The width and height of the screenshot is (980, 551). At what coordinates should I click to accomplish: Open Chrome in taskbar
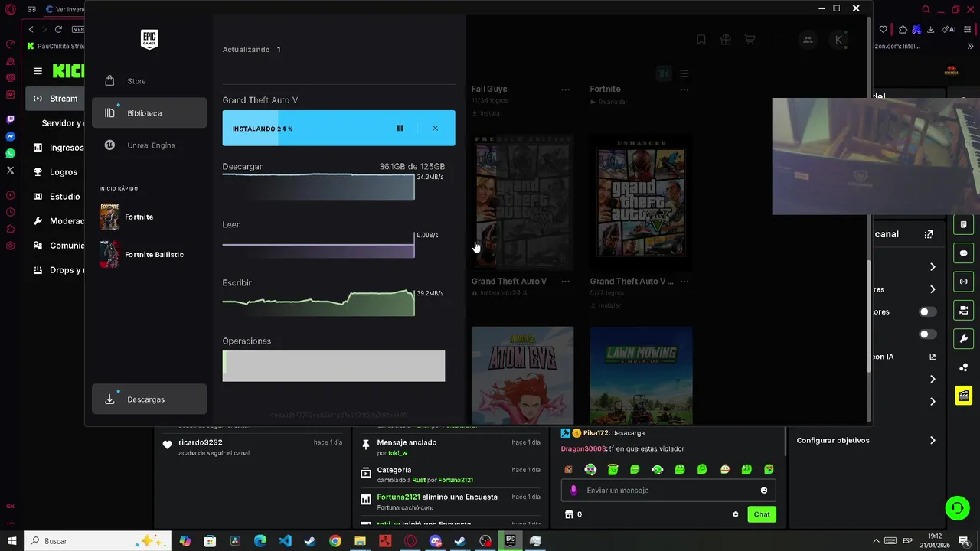tap(335, 541)
